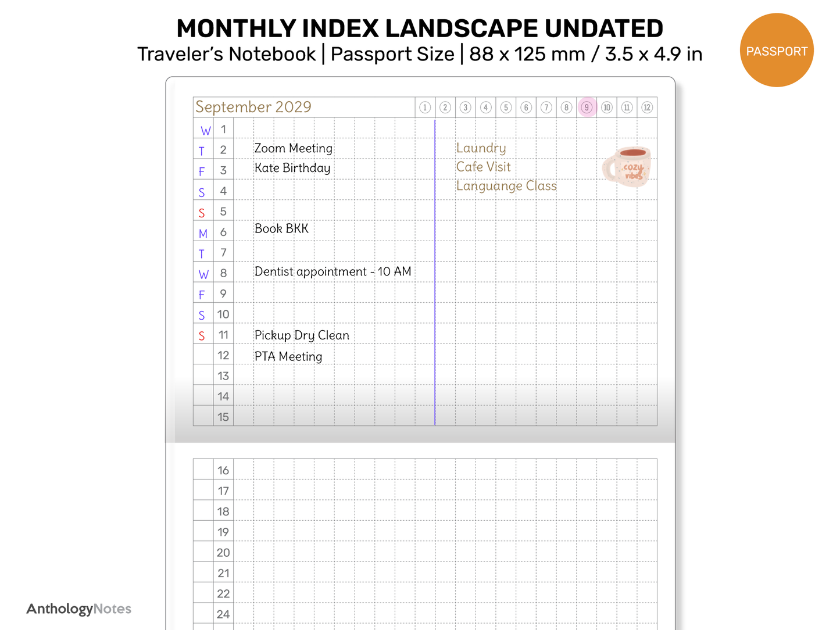Viewport: 840px width, 630px height.
Task: Click the Laundry note
Action: (481, 148)
